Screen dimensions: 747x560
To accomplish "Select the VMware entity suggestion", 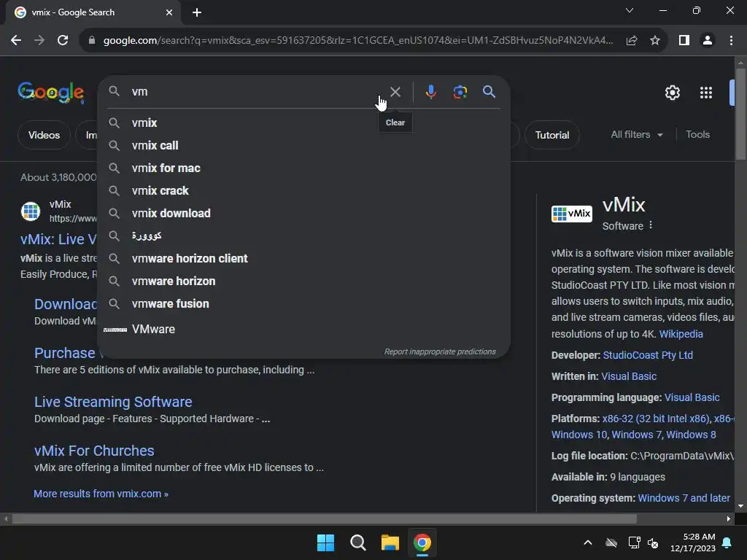I will point(303,329).
